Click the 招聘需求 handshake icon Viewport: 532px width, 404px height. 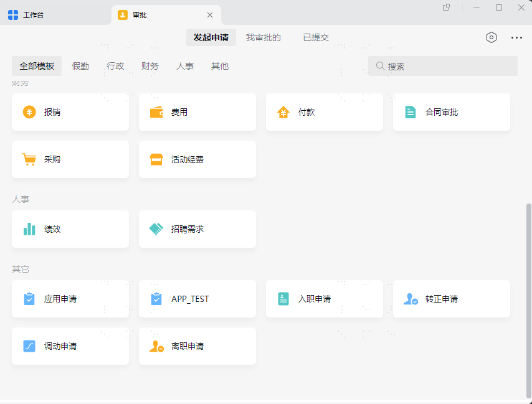tap(156, 229)
